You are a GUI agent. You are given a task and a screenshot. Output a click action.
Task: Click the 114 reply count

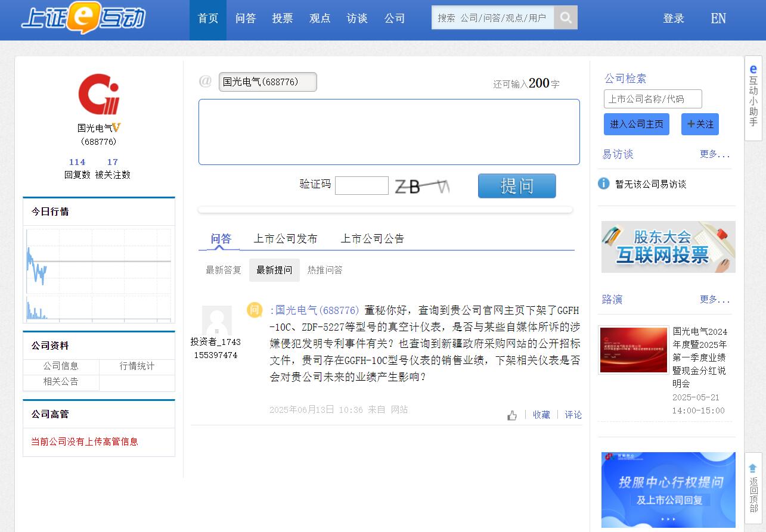pyautogui.click(x=77, y=162)
